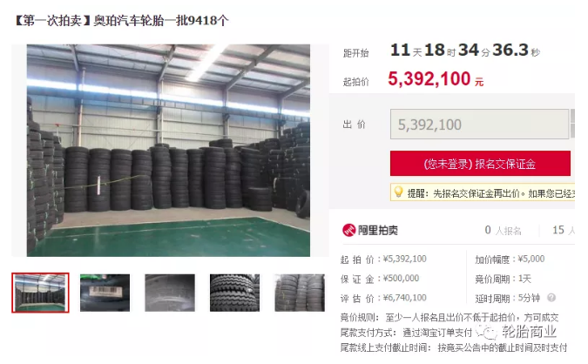The height and width of the screenshot is (364, 588).
Task: Select the first warehouse thumbnail
Action: pyautogui.click(x=40, y=293)
